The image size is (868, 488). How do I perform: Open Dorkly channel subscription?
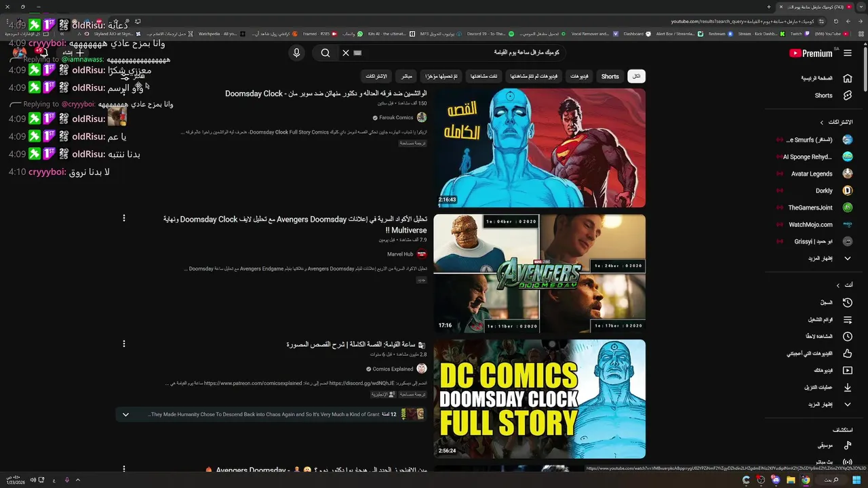click(x=814, y=190)
